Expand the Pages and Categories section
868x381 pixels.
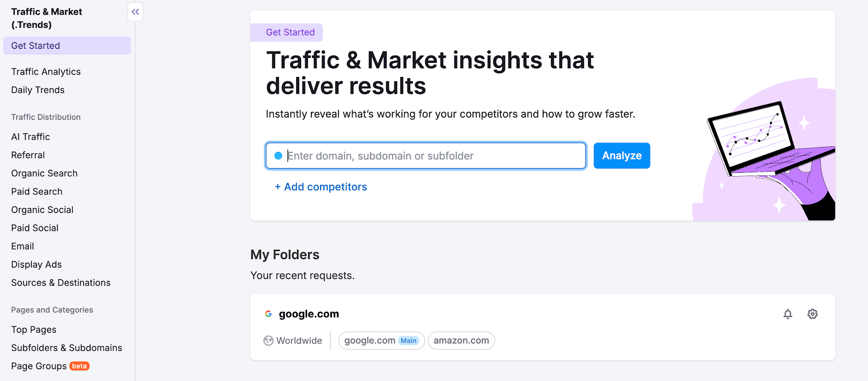pyautogui.click(x=52, y=309)
